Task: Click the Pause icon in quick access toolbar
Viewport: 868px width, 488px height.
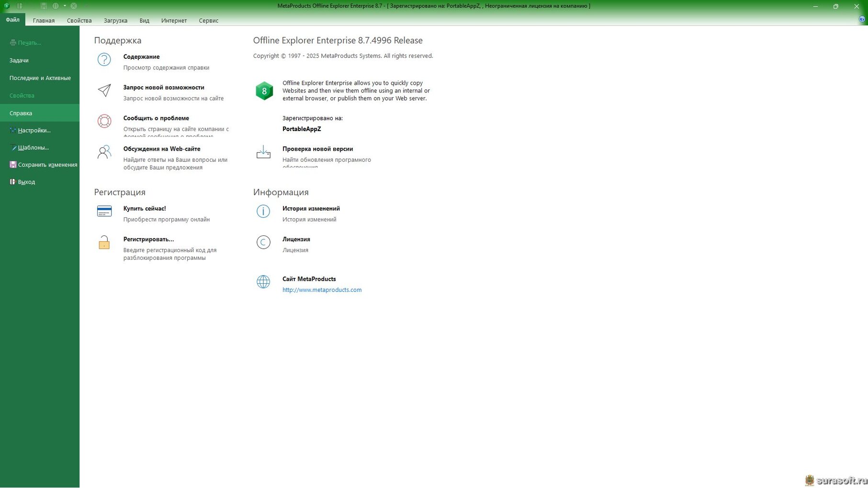Action: point(56,6)
